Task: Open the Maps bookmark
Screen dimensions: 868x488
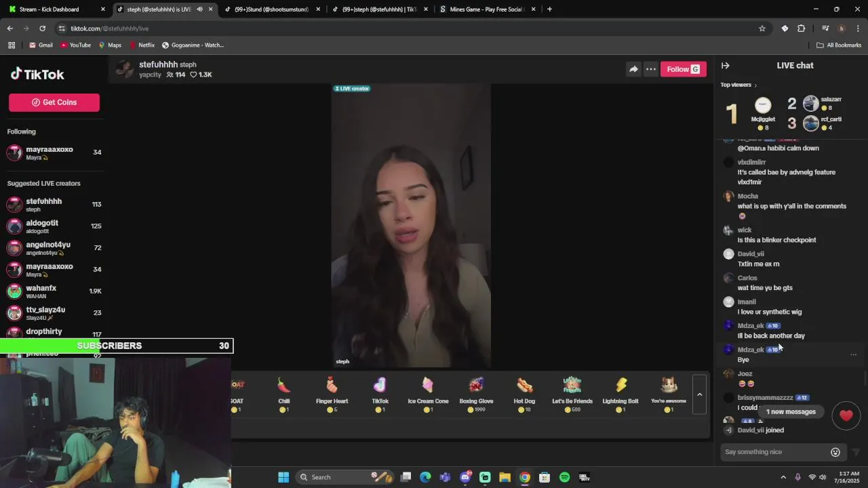Action: 110,45
